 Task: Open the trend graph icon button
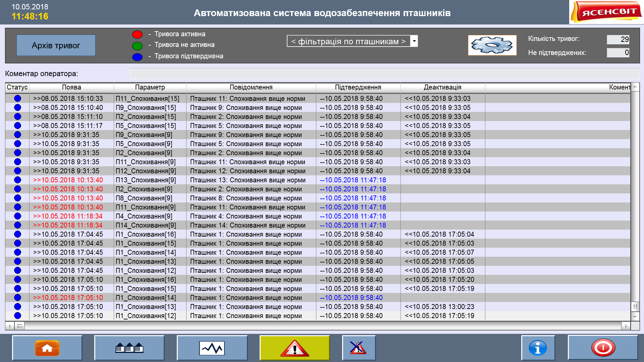click(212, 348)
